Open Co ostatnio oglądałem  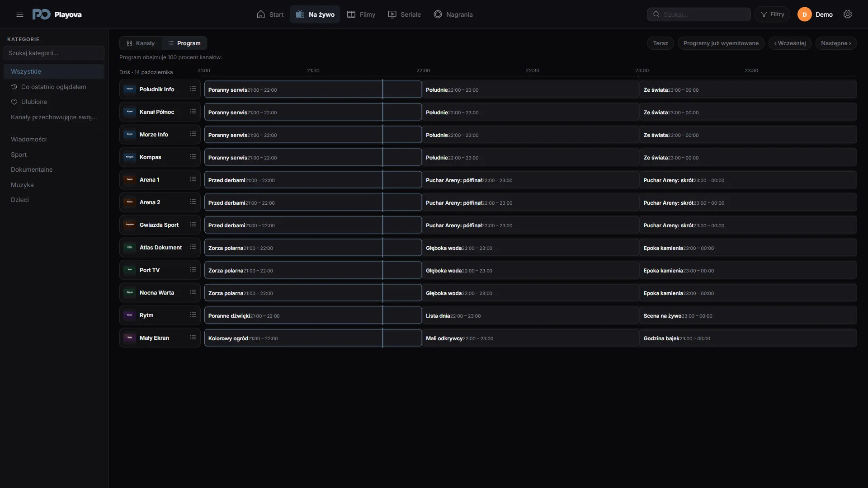[x=54, y=87]
